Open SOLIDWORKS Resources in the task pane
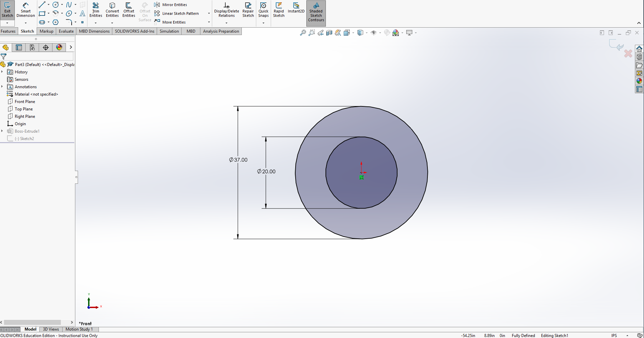Screen dimensions: 644x338 click(639, 49)
